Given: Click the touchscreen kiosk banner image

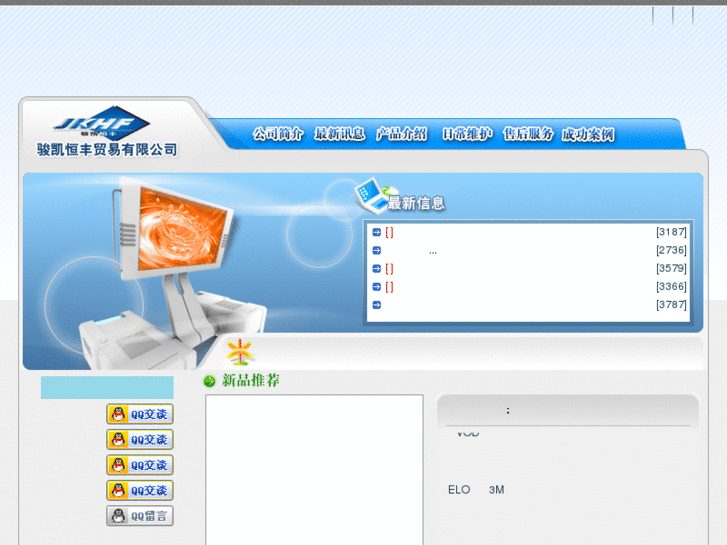Looking at the screenshot, I should pos(172,271).
